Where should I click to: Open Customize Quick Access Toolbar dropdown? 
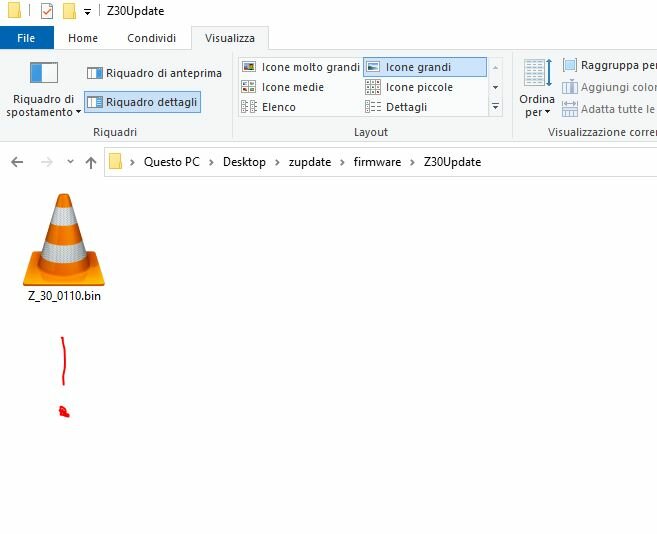[87, 12]
